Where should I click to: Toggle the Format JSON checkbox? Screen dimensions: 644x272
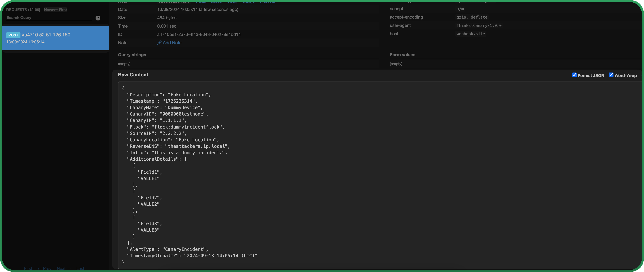coord(574,75)
